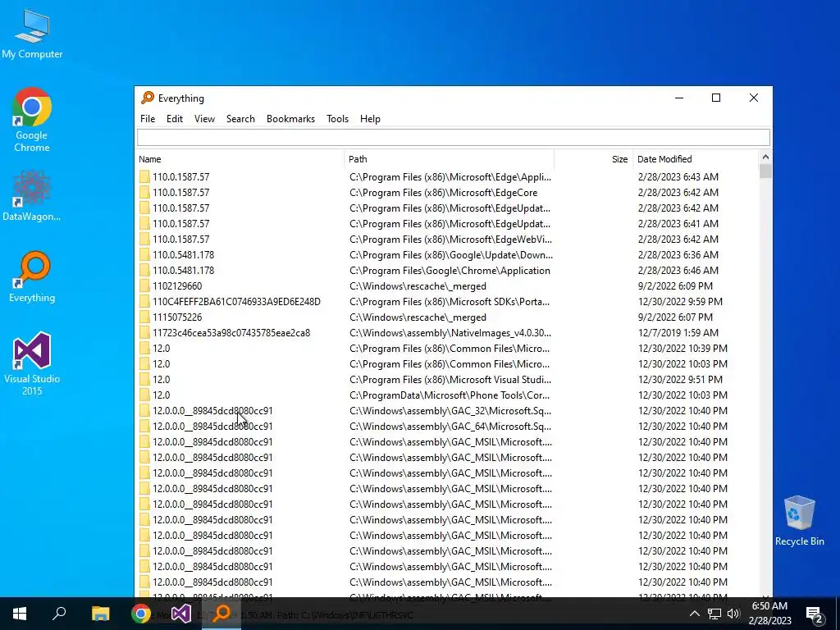
Task: Select folder icon of 11723c46cea53a98c07435785eae2ca8
Action: 144,333
